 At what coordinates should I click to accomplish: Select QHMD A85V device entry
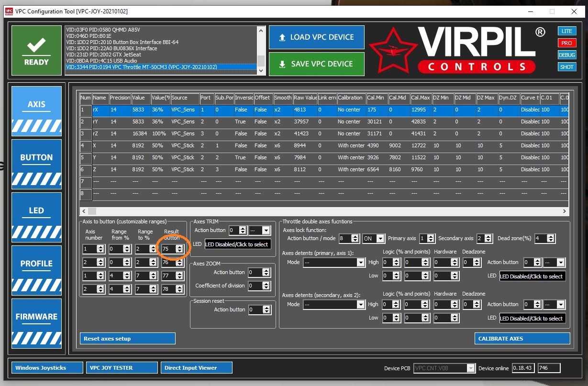click(x=161, y=30)
